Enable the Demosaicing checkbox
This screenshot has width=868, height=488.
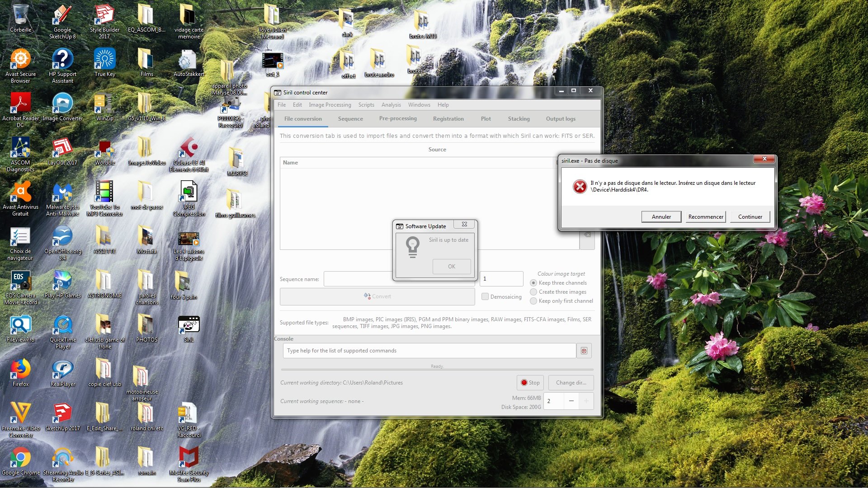(485, 297)
